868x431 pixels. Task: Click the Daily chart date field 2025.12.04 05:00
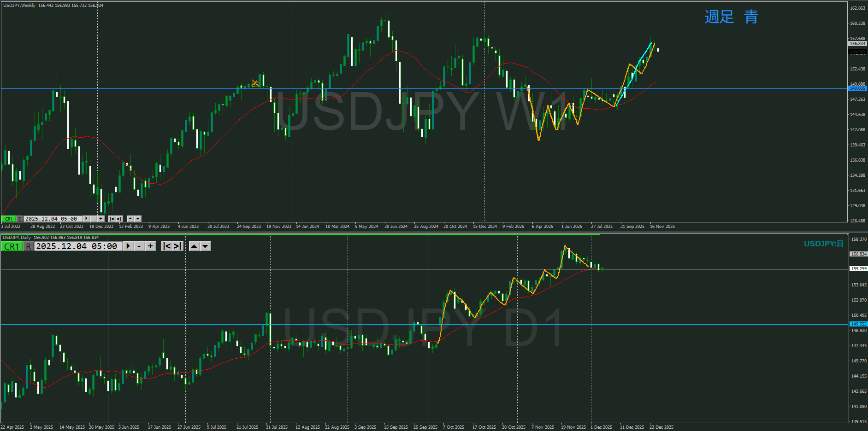[x=77, y=246]
